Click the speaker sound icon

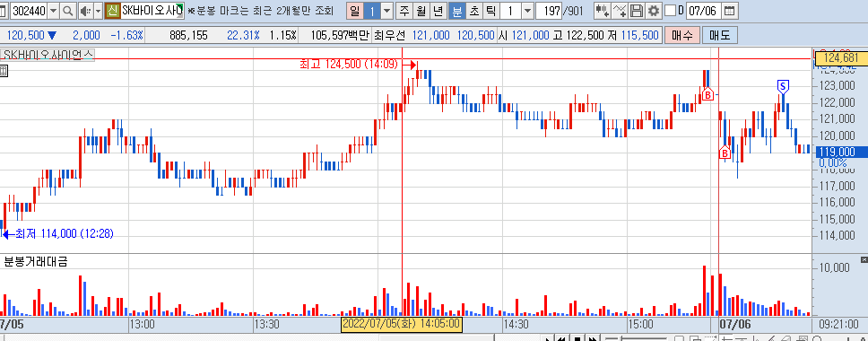pos(85,11)
